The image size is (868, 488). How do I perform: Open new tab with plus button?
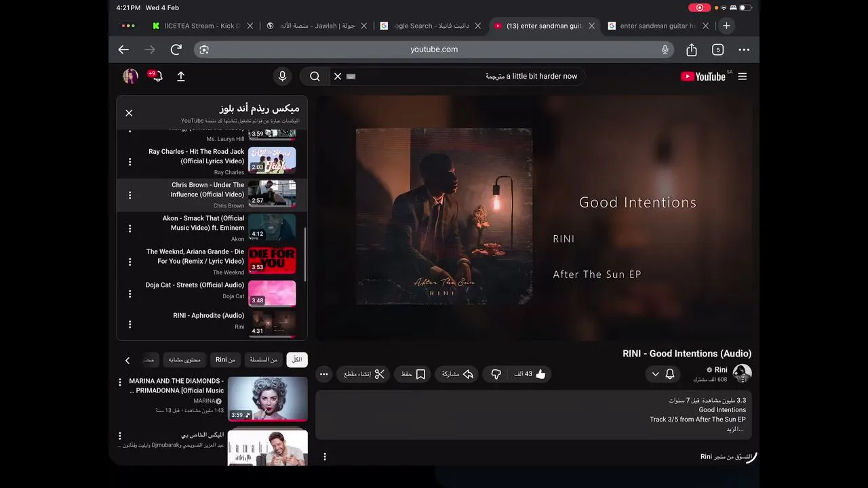[726, 26]
